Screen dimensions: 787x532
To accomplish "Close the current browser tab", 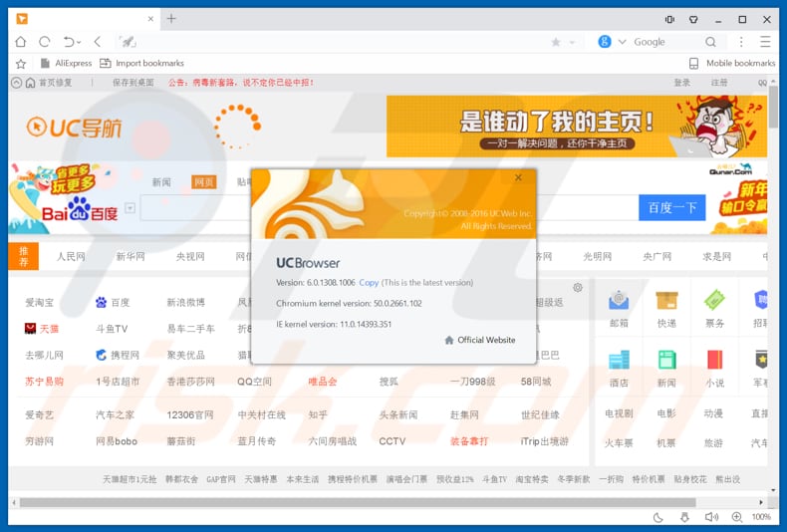I will (150, 19).
